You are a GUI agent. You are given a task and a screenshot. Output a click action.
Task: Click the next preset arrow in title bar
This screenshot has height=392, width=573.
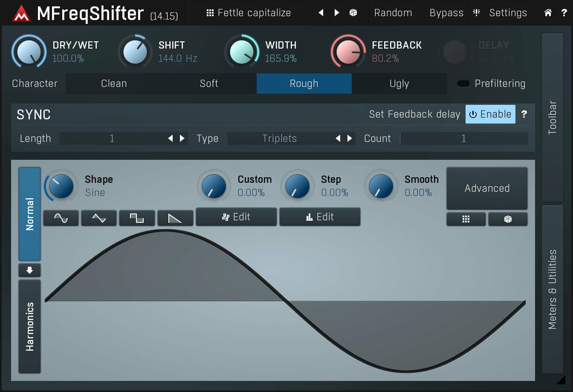click(336, 13)
